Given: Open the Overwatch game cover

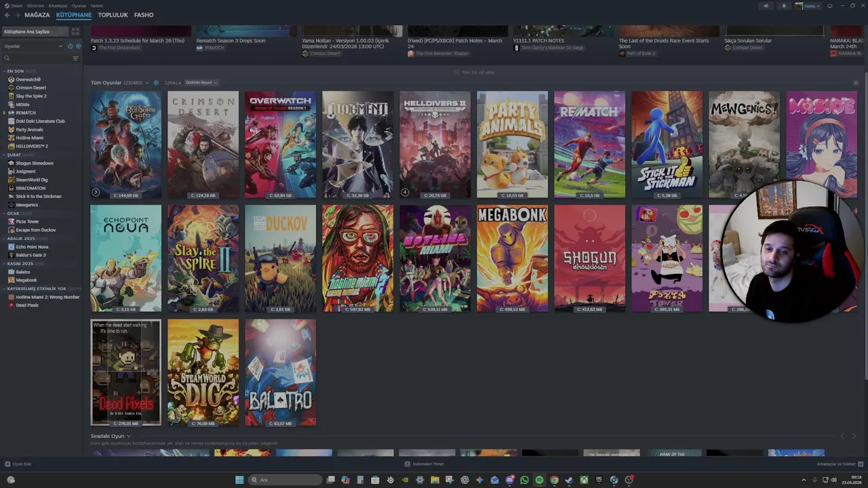Looking at the screenshot, I should pyautogui.click(x=281, y=144).
